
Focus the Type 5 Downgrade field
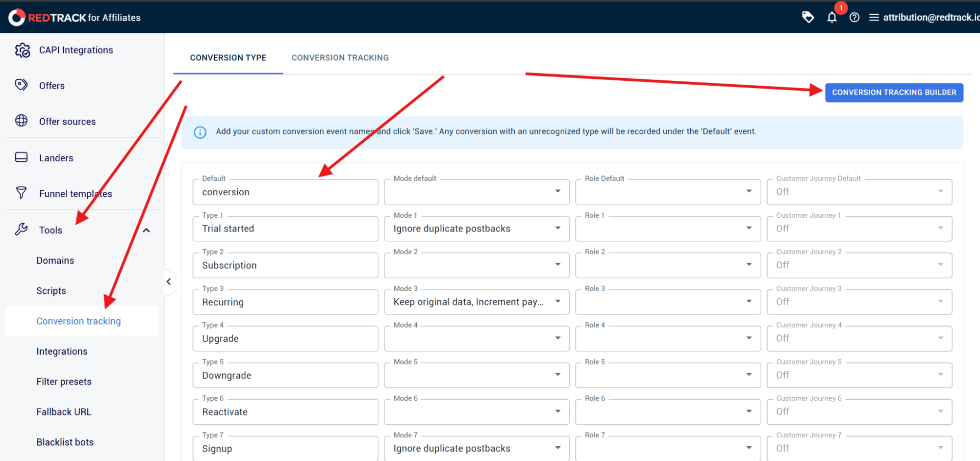click(285, 375)
